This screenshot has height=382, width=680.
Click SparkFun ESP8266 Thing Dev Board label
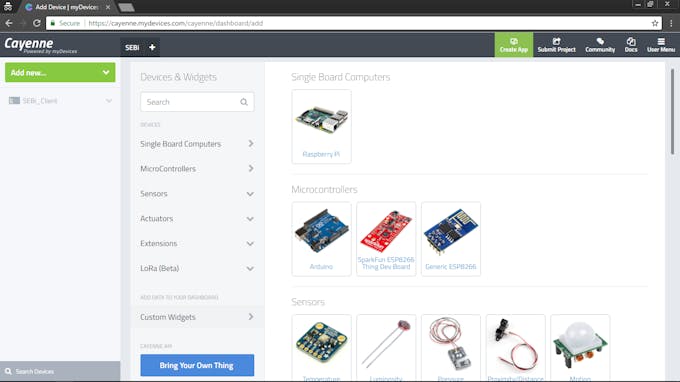click(386, 263)
